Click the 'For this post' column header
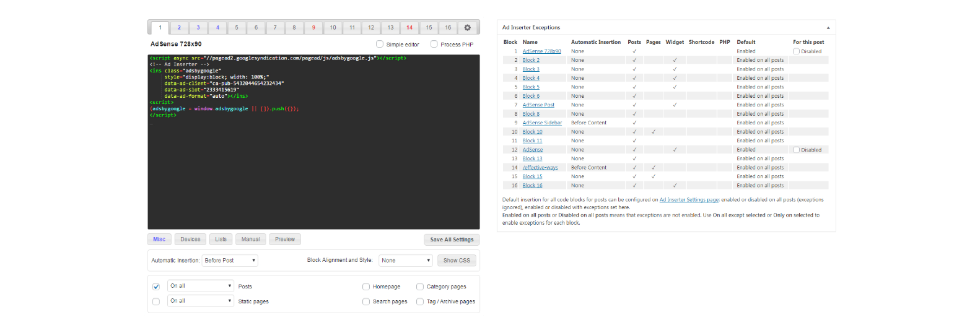This screenshot has height=333, width=980. click(x=808, y=42)
